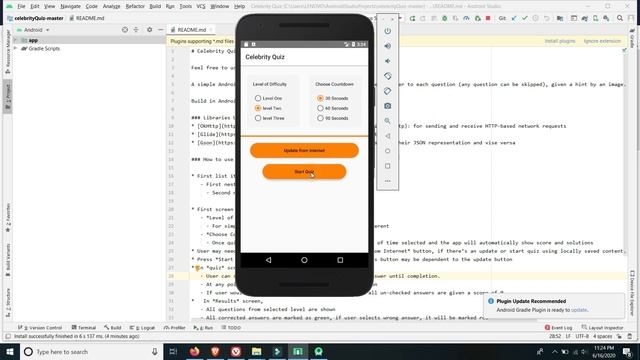Open the Terminal tool window tab
This screenshot has height=360, width=640.
pyautogui.click(x=84, y=327)
